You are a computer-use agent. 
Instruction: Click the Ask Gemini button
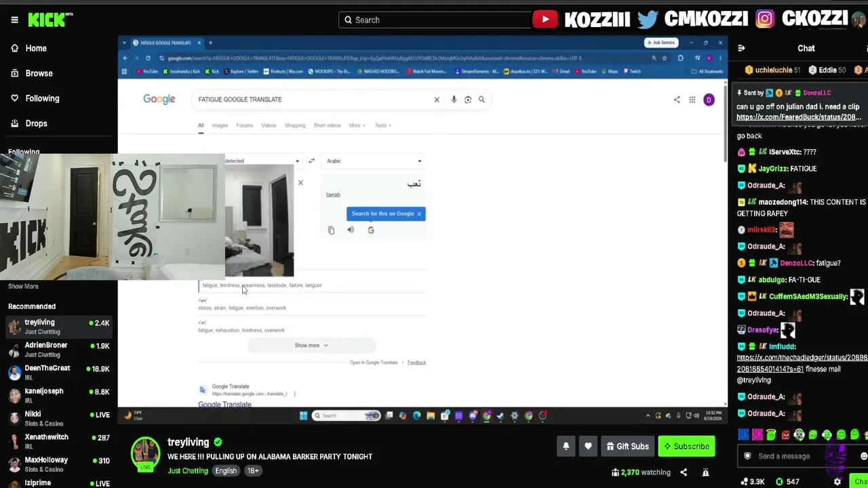click(x=661, y=43)
